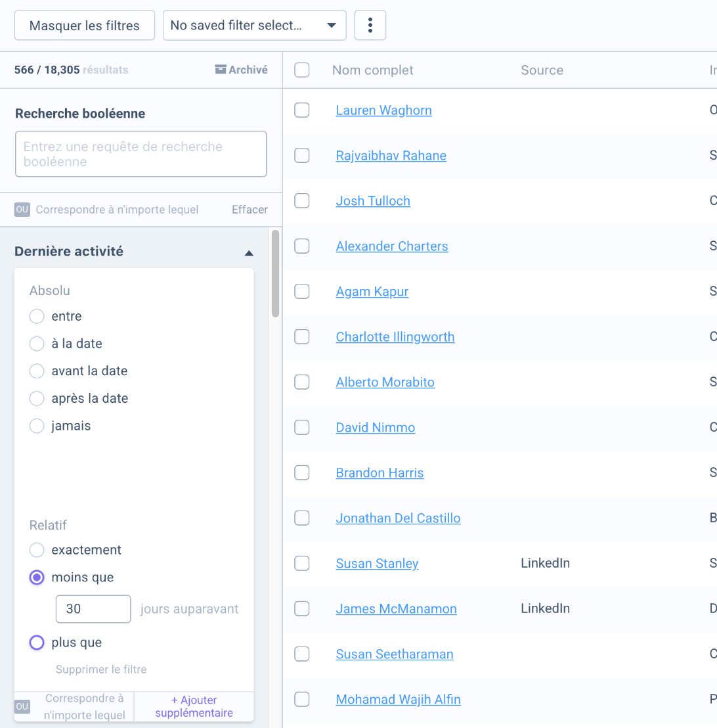The image size is (717, 728).
Task: Collapse the Dernière activité section arrow
Action: pyautogui.click(x=249, y=253)
